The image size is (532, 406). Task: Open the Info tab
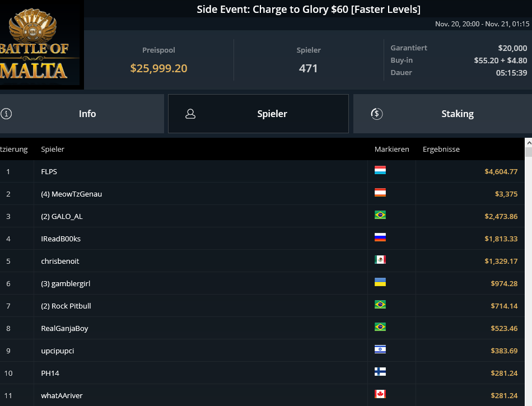[82, 114]
